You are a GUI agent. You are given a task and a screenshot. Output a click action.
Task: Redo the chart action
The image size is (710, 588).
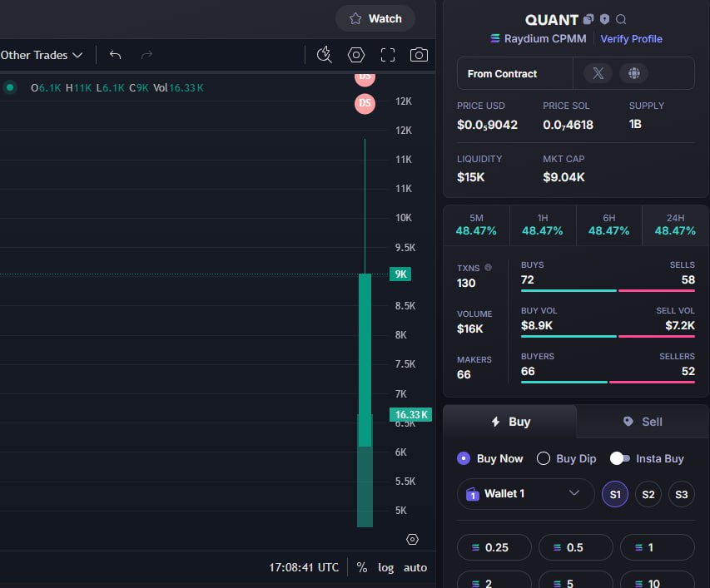click(x=146, y=55)
